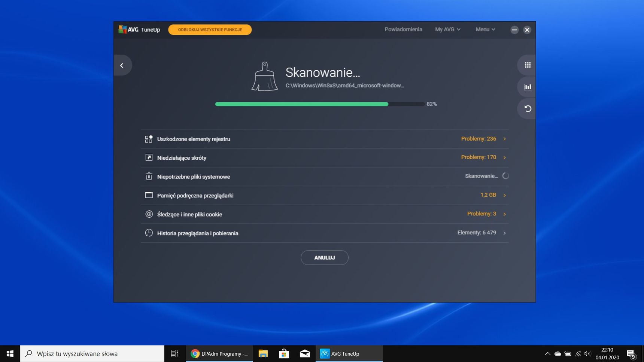Click the OneDrive cloud tray icon

pyautogui.click(x=558, y=353)
